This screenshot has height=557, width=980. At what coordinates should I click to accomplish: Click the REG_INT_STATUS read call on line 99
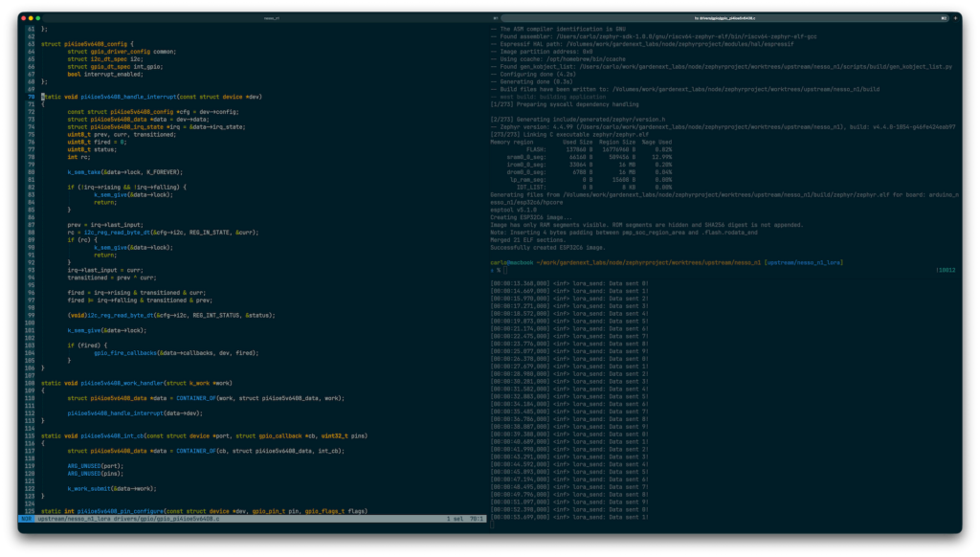pyautogui.click(x=171, y=316)
